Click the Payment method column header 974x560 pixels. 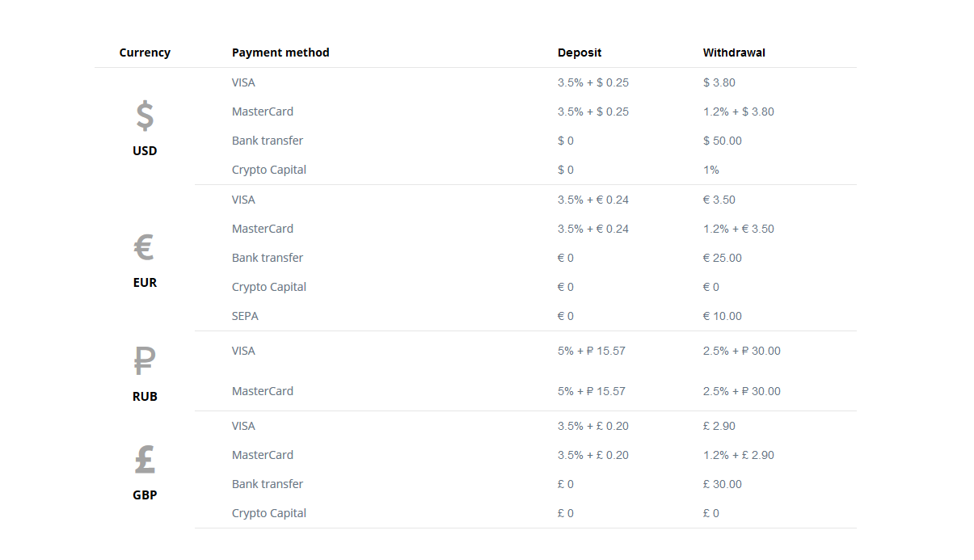pyautogui.click(x=280, y=53)
